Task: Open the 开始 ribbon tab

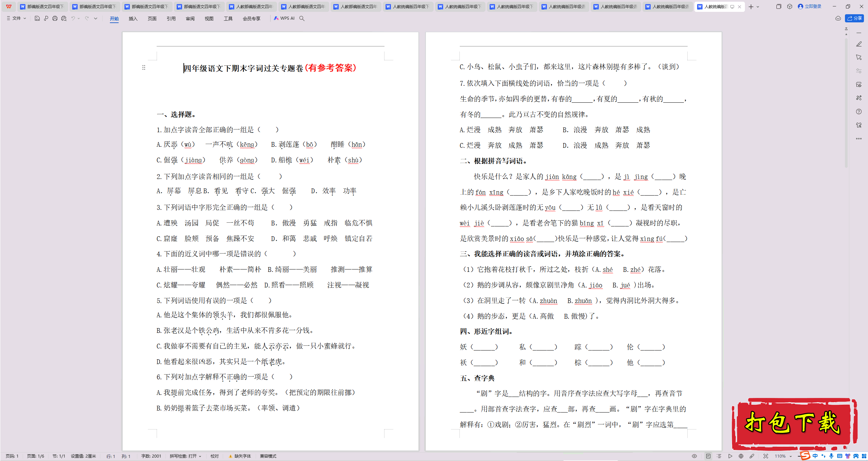Action: (114, 19)
